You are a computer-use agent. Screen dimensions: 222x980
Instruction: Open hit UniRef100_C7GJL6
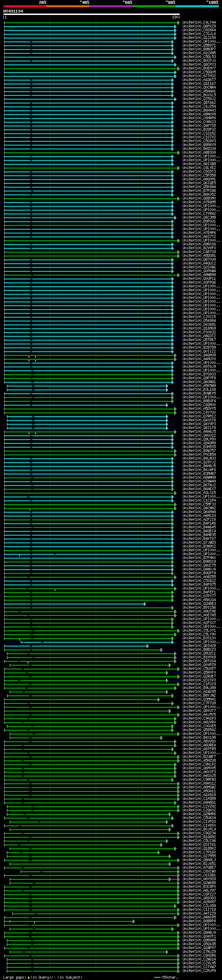point(199,34)
